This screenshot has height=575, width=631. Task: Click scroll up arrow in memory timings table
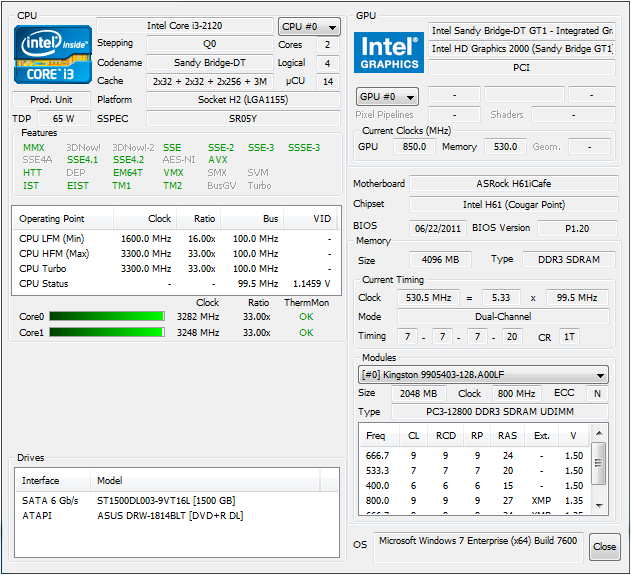point(599,433)
